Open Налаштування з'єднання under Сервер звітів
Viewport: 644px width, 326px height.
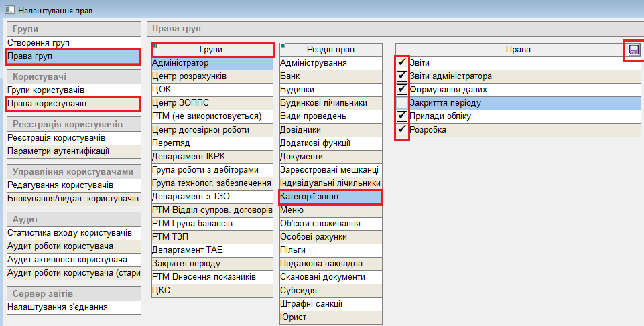tap(72, 307)
